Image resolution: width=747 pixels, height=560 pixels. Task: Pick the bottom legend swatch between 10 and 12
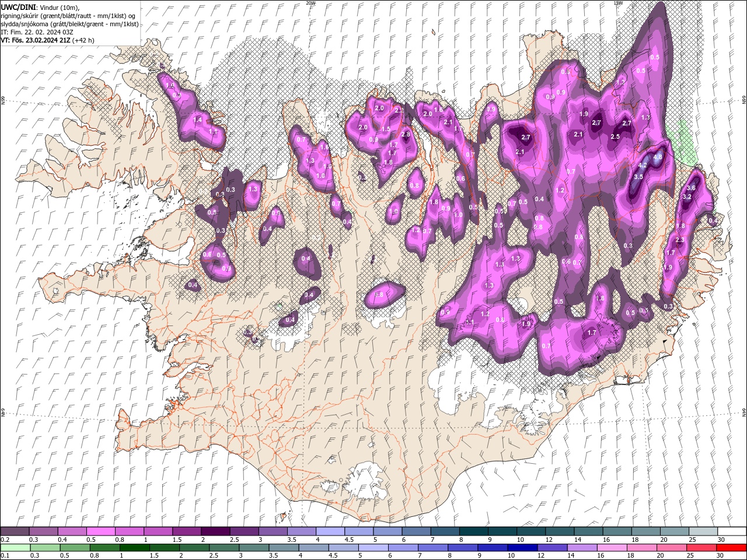click(522, 548)
